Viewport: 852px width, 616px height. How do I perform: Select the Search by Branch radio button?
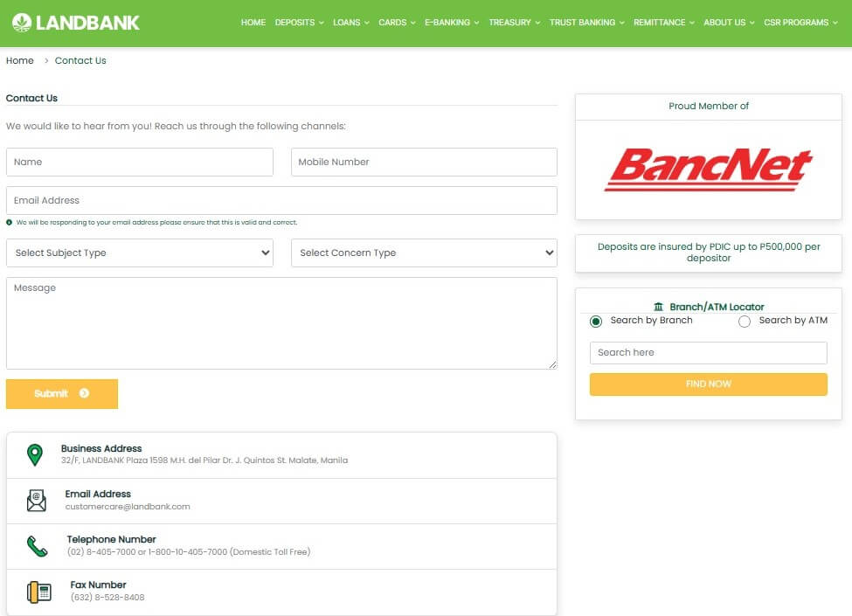tap(596, 322)
